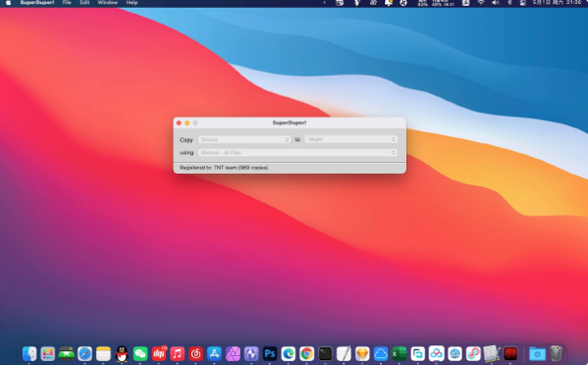Open WeChat from the Dock

140,353
